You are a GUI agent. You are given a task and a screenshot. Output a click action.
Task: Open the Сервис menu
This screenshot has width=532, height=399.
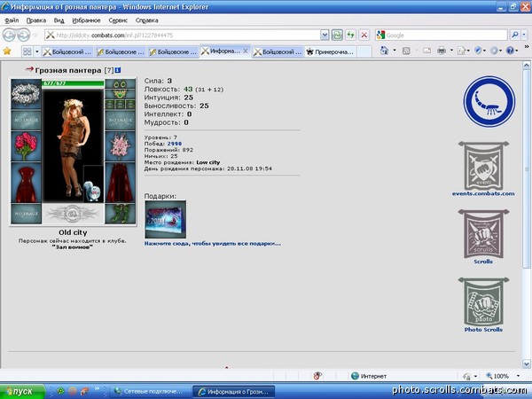118,20
